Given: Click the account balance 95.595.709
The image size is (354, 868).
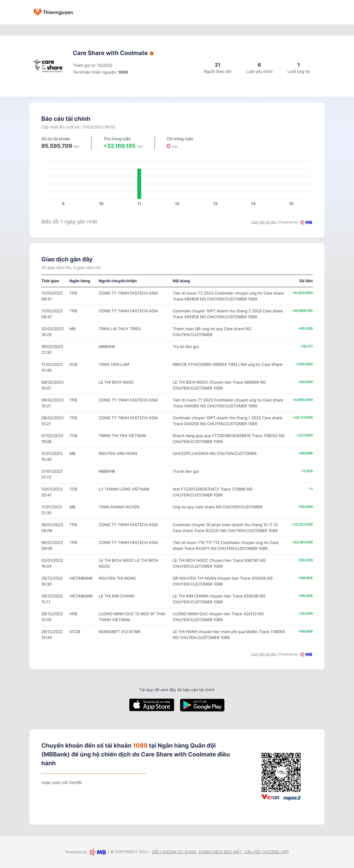Looking at the screenshot, I should (x=57, y=146).
